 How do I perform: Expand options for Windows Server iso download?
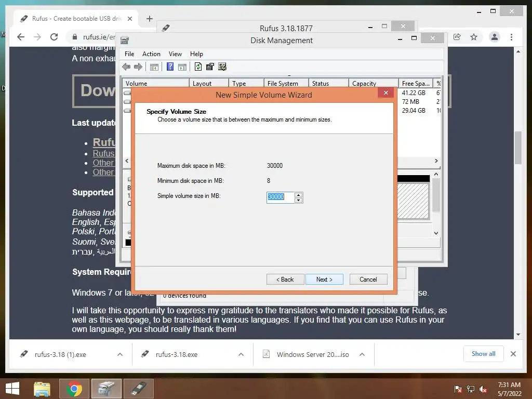click(x=362, y=354)
